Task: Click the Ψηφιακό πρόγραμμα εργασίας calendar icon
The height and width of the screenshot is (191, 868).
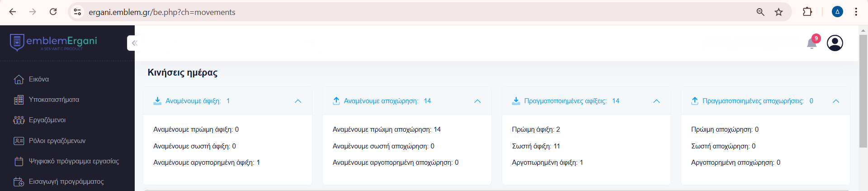Action: (19, 161)
